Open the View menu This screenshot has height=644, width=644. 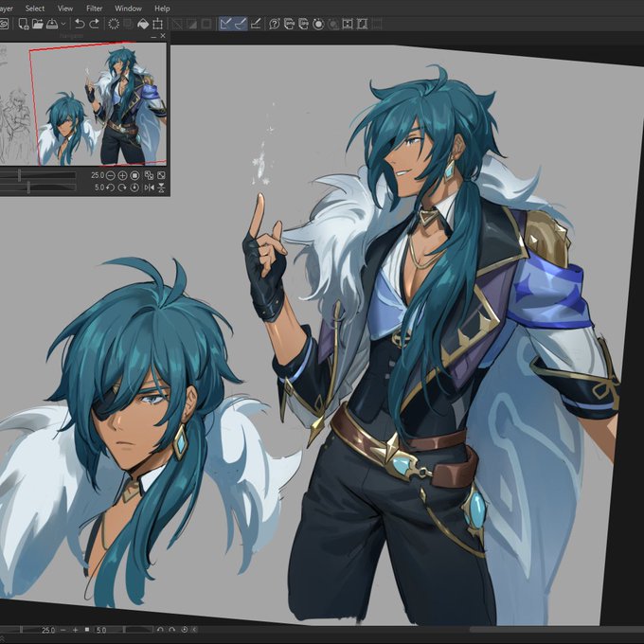pos(65,9)
